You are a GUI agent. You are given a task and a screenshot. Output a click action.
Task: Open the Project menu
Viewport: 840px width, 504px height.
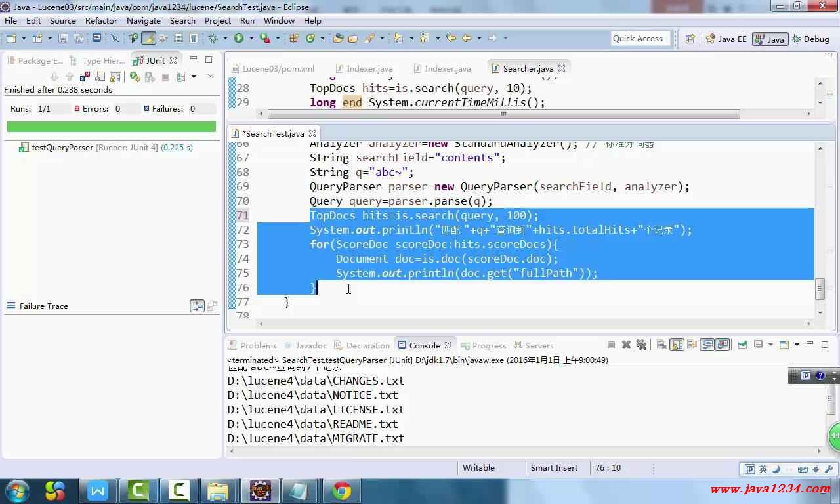pos(218,20)
